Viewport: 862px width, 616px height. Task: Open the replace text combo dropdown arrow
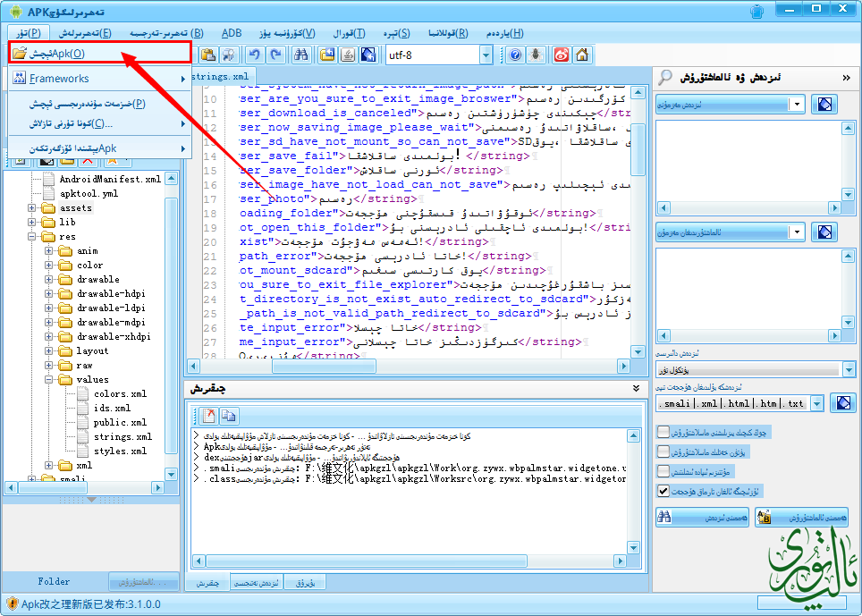pos(797,232)
